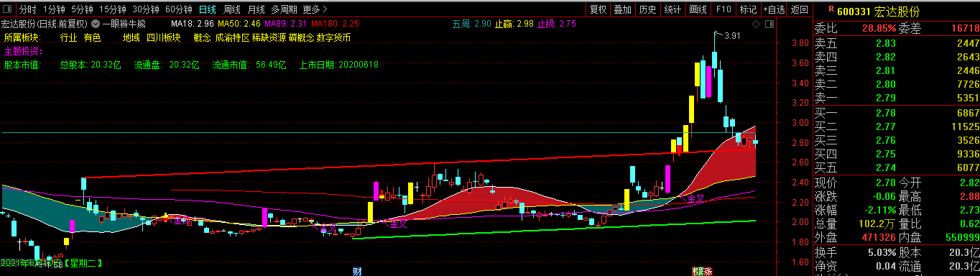
Task: Switch to 60分钟 chart period
Action: (178, 9)
